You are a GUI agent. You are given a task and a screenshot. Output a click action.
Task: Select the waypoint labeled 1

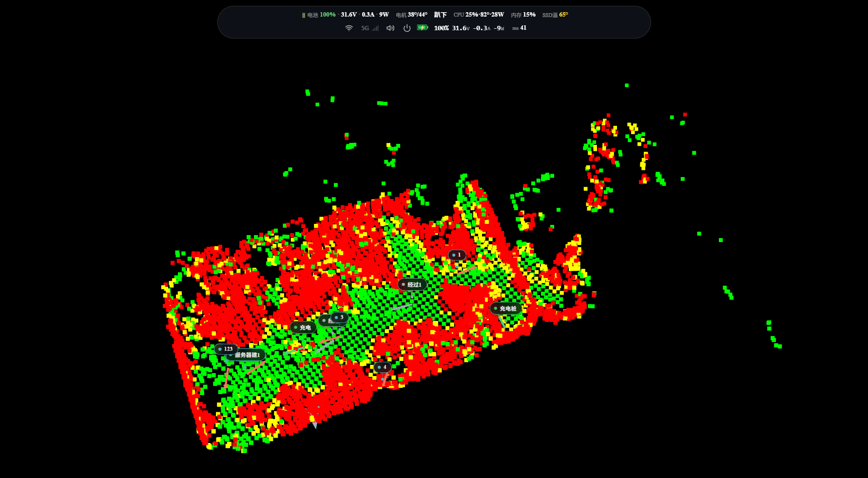(457, 255)
